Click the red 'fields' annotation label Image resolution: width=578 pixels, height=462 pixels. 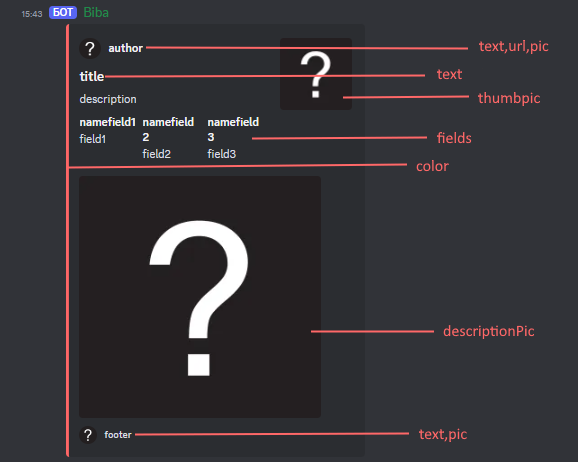tap(454, 138)
